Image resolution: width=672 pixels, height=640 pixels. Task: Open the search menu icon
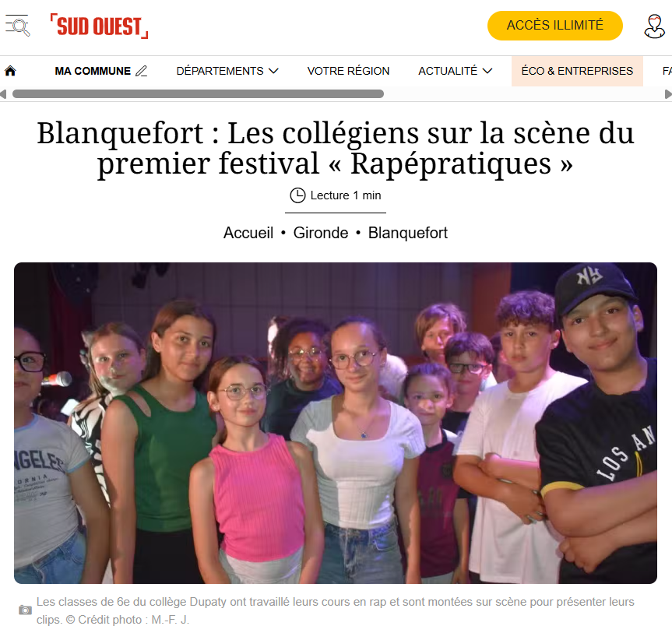[18, 26]
